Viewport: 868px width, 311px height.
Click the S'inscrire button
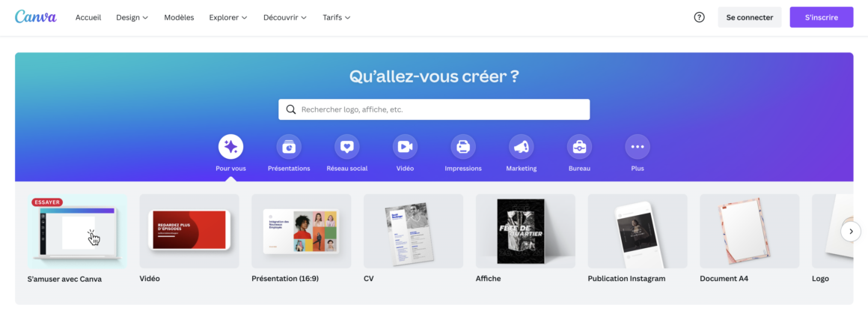tap(822, 17)
